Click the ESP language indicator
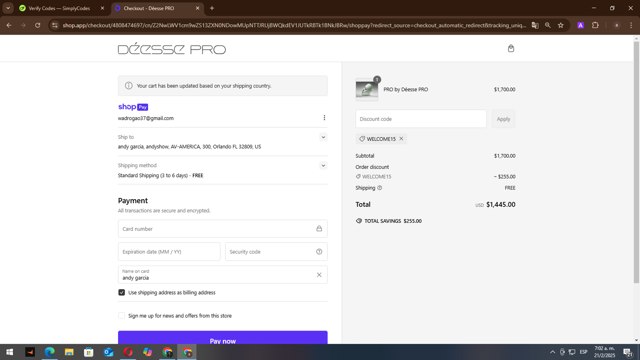The width and height of the screenshot is (640, 360). click(584, 352)
